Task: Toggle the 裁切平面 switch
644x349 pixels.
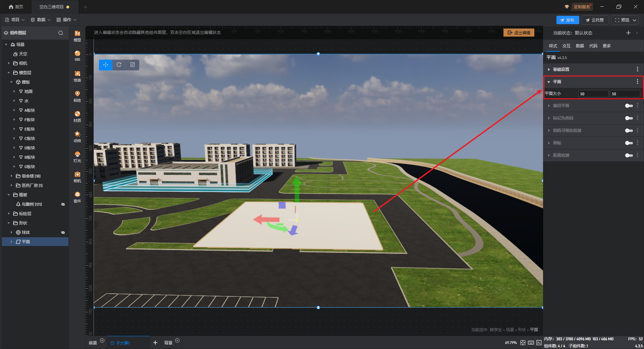Action: pyautogui.click(x=629, y=106)
